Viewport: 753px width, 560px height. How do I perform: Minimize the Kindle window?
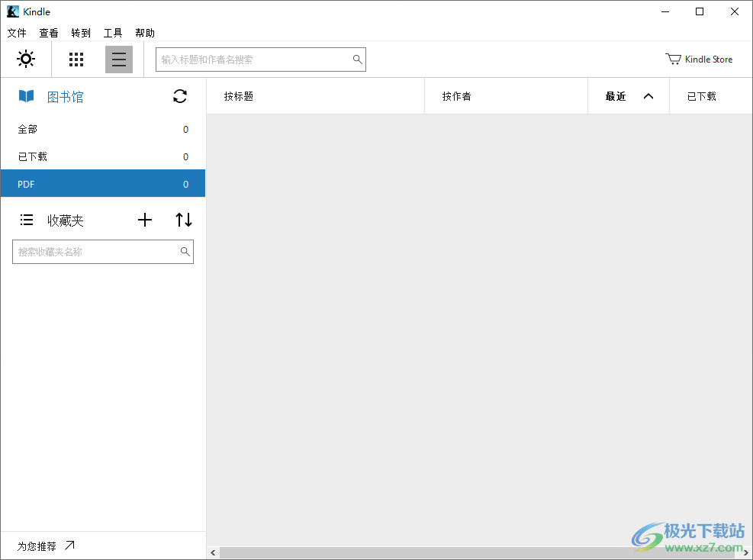point(665,11)
